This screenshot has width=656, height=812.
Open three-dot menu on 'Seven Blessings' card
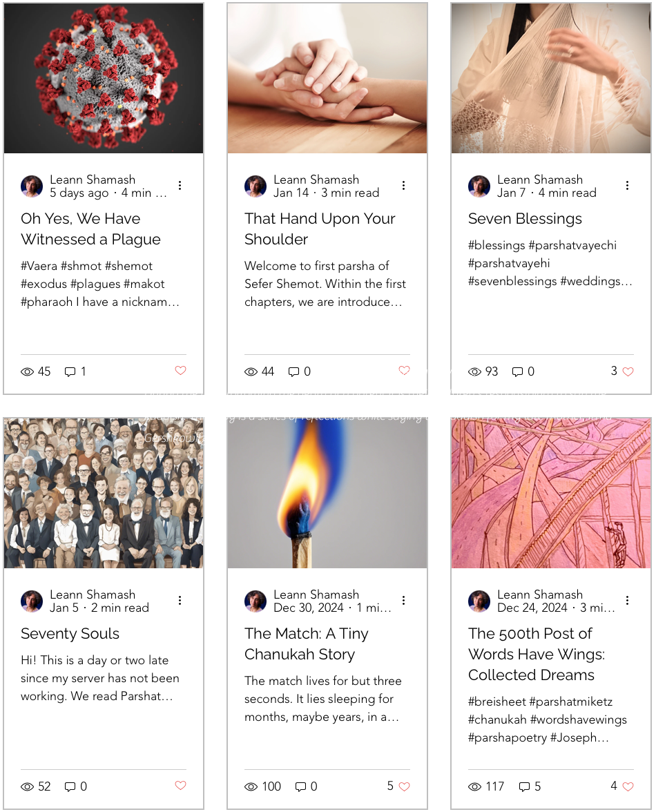627,185
